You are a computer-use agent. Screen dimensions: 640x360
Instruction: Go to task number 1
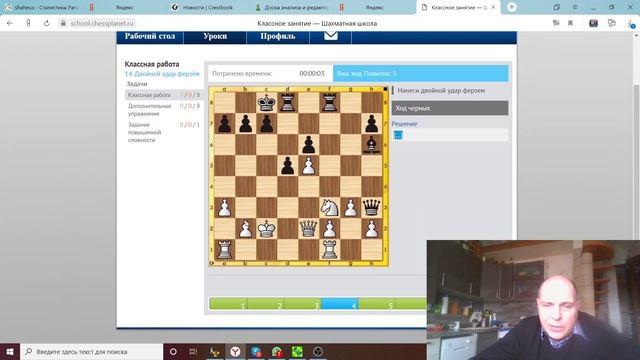[x=228, y=303]
